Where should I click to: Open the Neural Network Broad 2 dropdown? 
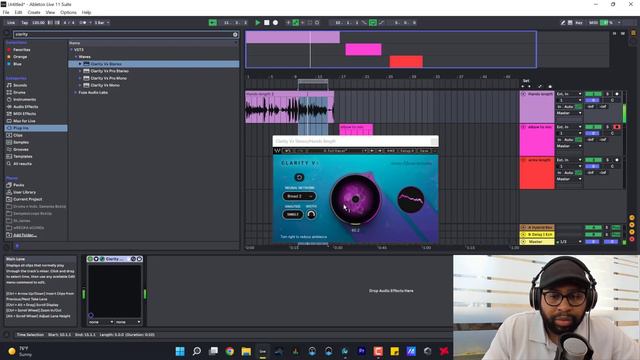pyautogui.click(x=299, y=196)
